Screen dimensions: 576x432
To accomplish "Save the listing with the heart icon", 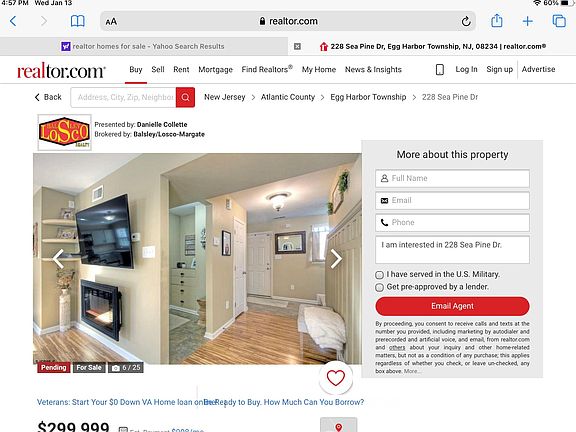I will tap(336, 378).
